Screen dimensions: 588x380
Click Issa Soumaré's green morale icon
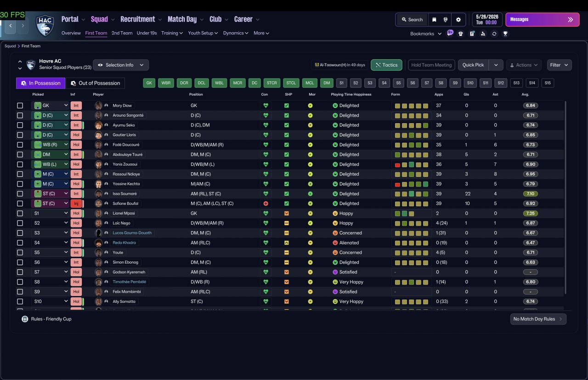point(310,194)
